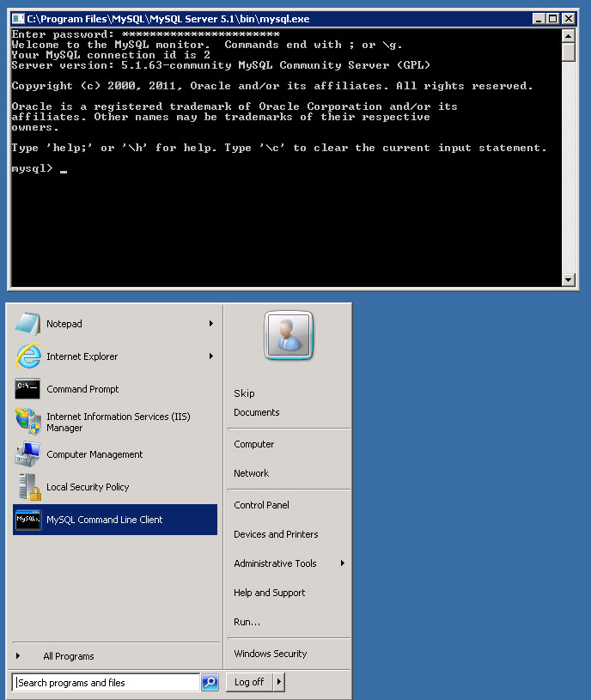The height and width of the screenshot is (700, 591).
Task: Click the mysql.exe window title bar icon
Action: tap(18, 19)
